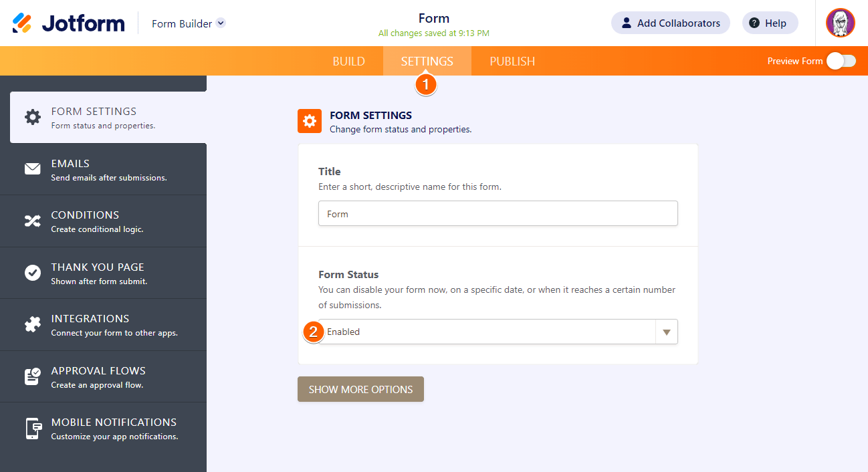Open the user profile avatar

click(840, 23)
